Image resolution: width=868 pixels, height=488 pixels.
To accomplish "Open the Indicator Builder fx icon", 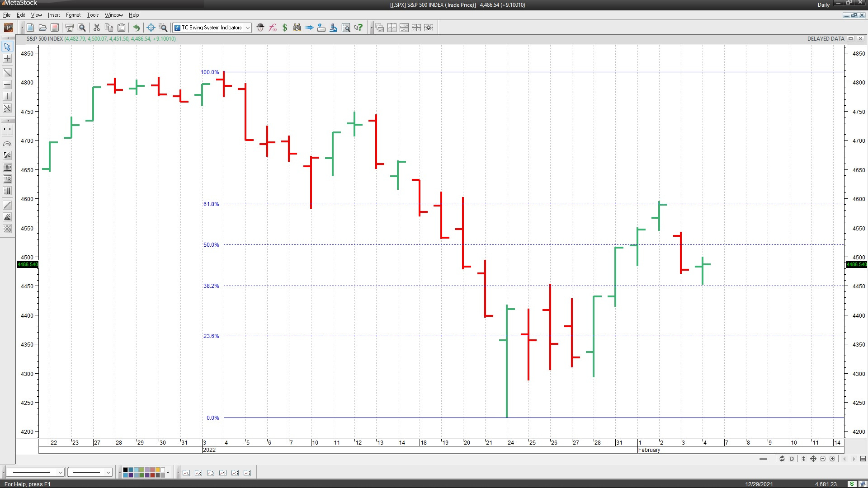I will tap(273, 28).
